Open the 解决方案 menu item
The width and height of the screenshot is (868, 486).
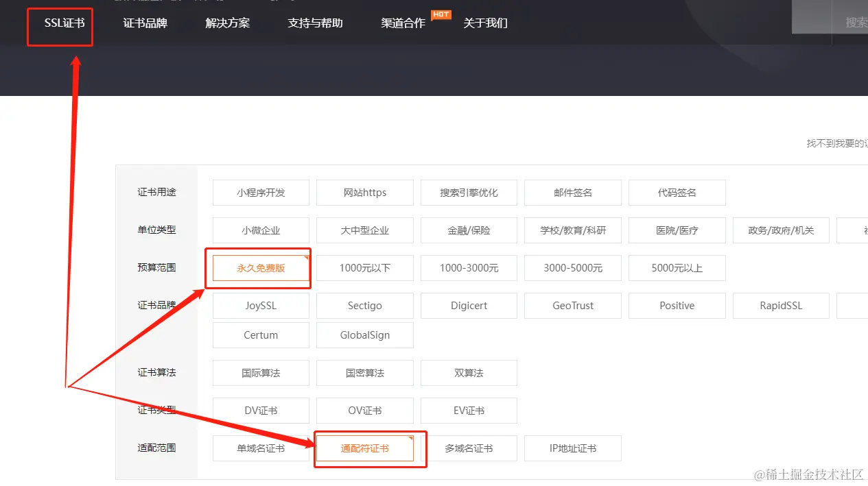coord(227,23)
